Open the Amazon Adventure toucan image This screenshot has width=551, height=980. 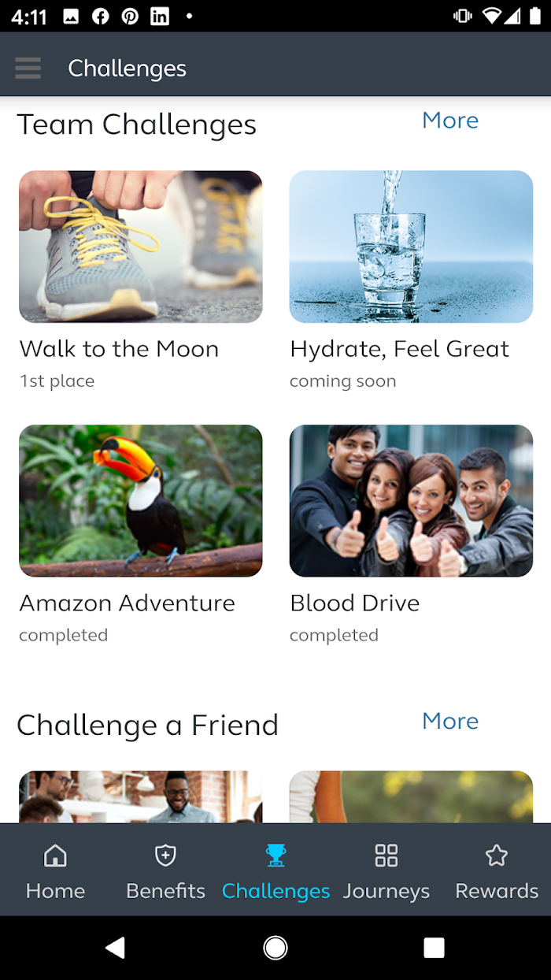[x=141, y=501]
